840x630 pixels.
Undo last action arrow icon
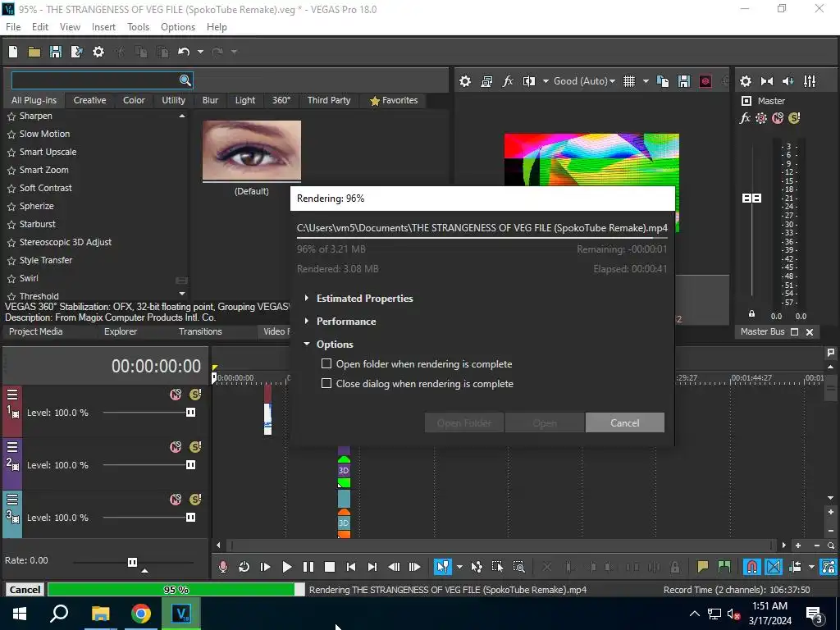click(184, 52)
